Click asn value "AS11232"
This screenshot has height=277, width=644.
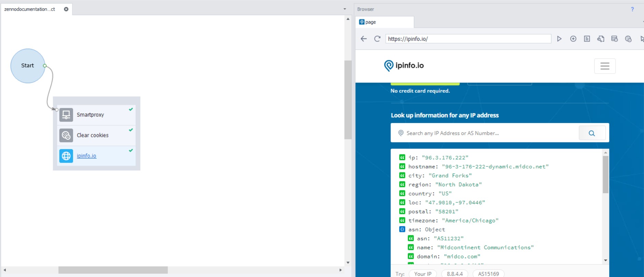[x=449, y=238]
